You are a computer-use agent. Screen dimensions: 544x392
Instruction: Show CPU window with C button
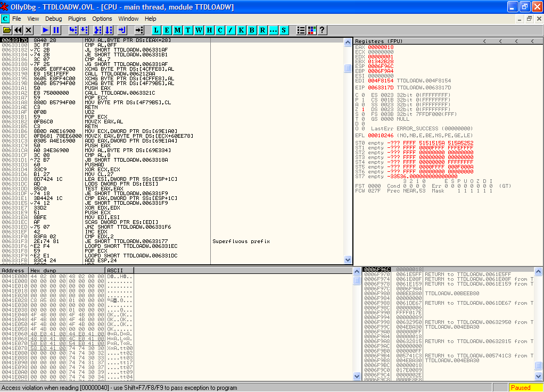pos(220,30)
